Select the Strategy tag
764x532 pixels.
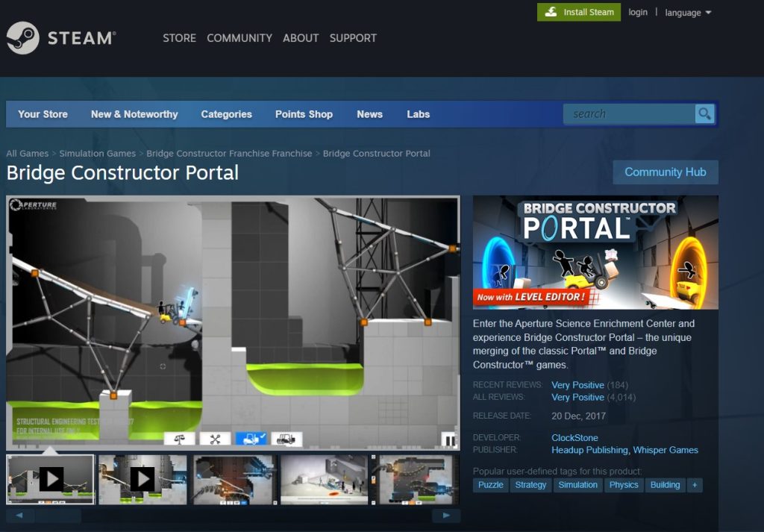530,485
